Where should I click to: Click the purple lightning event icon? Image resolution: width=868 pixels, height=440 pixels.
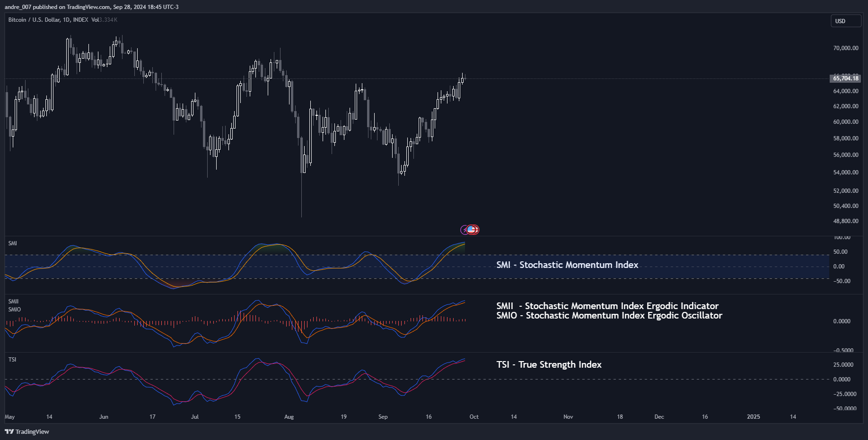465,230
